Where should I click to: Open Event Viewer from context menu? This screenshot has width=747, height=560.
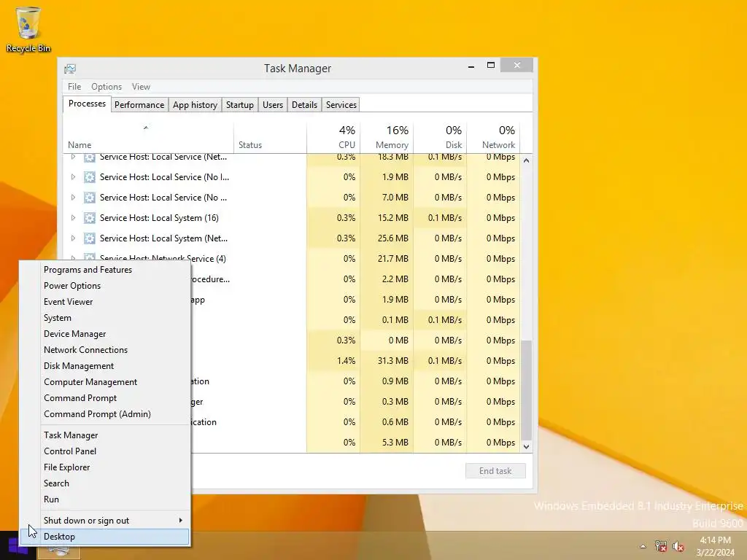(105, 302)
